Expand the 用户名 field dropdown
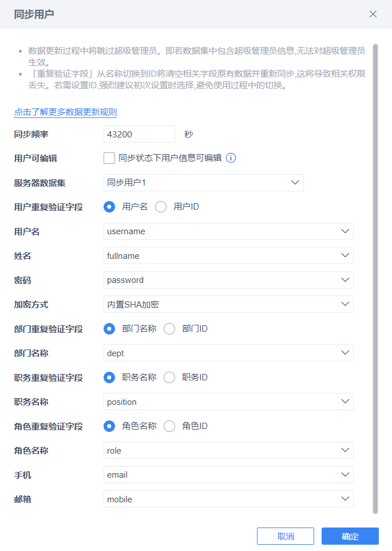Screen dimensions: 392x551 (228, 231)
